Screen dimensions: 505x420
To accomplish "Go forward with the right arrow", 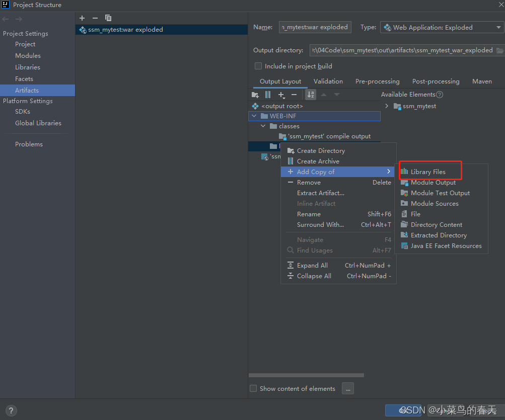I will point(19,19).
